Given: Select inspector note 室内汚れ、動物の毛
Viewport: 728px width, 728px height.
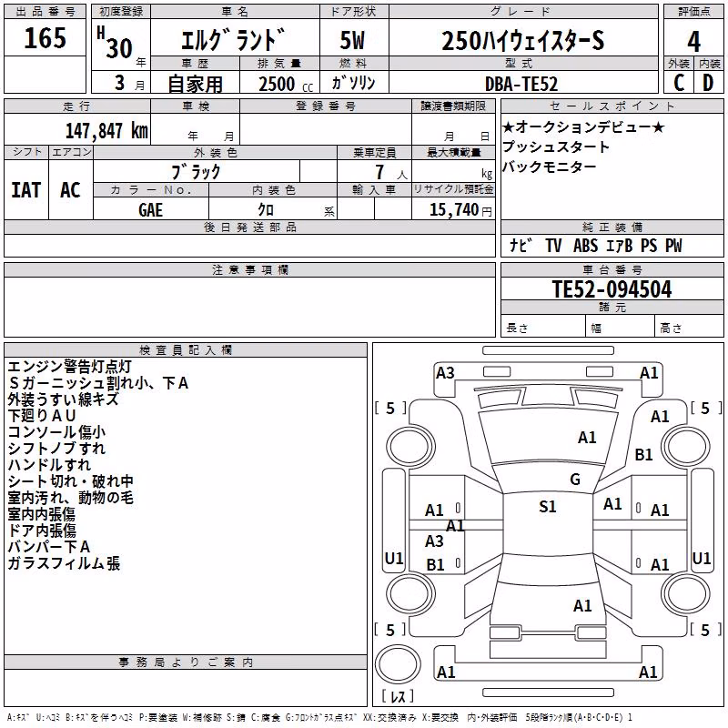Looking at the screenshot, I should click(71, 497).
